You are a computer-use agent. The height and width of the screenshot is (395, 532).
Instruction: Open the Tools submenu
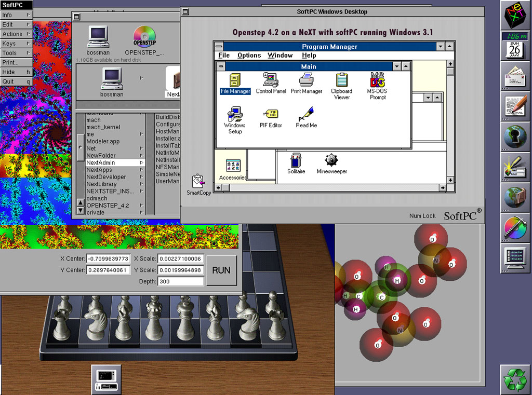click(16, 53)
